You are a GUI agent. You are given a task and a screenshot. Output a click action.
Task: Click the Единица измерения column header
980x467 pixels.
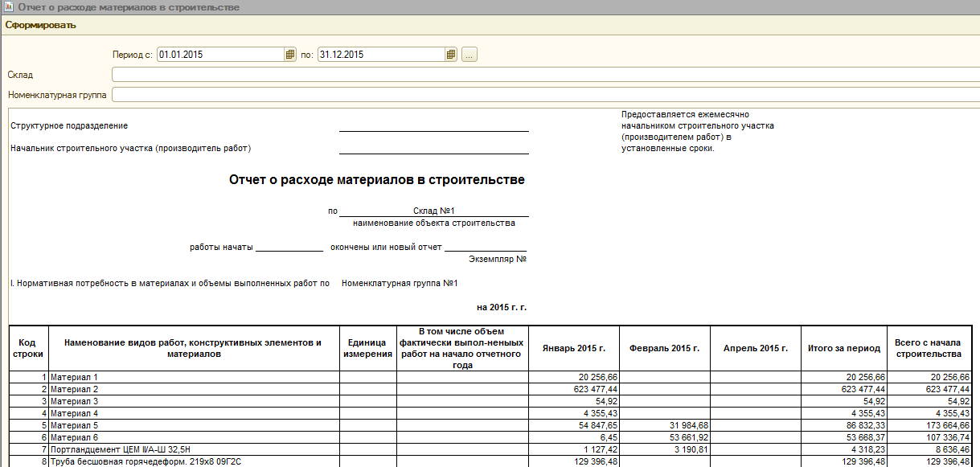pos(367,348)
